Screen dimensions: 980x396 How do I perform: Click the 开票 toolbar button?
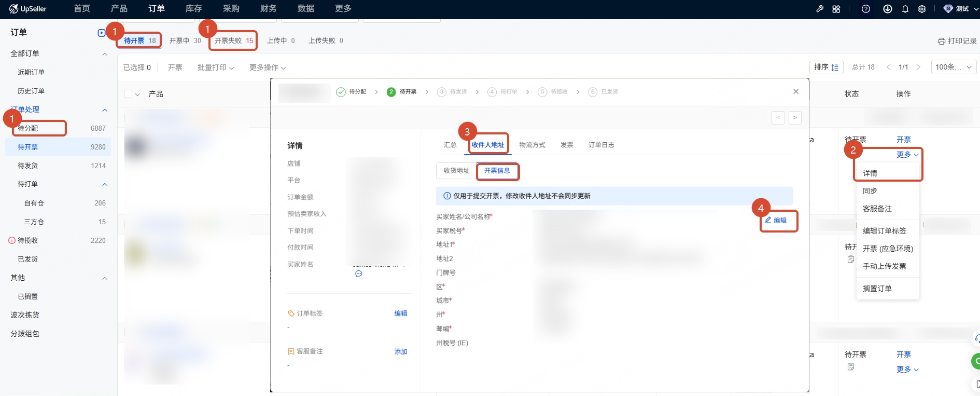pos(175,67)
